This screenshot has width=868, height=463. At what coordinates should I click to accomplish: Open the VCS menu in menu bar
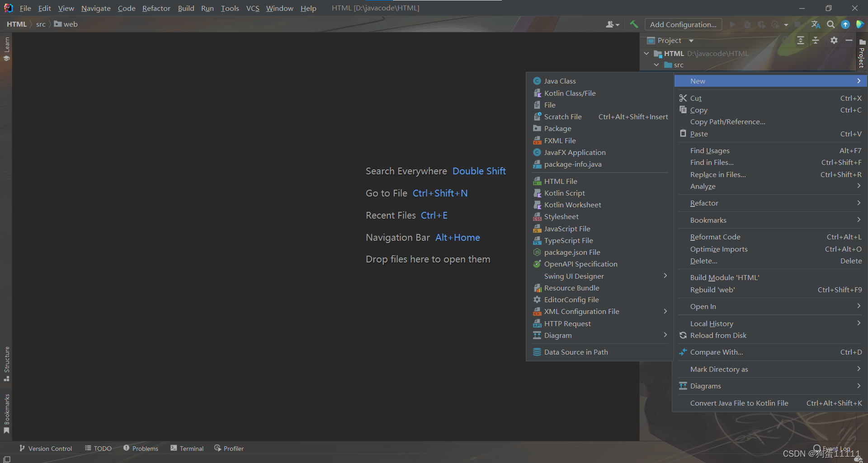[x=253, y=8]
